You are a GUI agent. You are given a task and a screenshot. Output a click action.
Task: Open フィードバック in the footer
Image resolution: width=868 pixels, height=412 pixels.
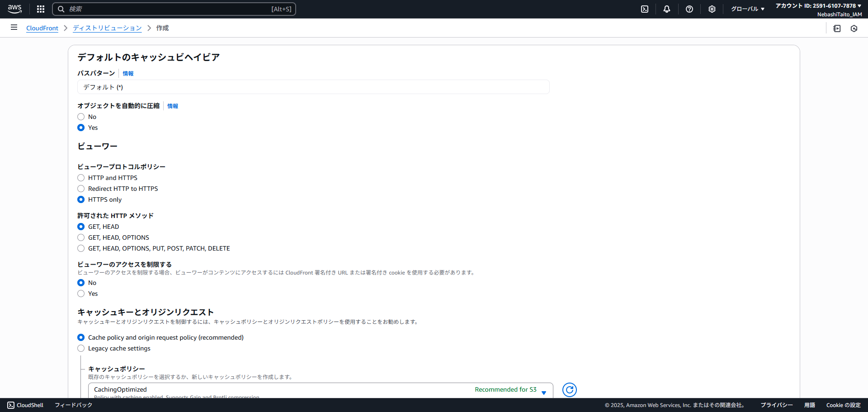coord(73,405)
